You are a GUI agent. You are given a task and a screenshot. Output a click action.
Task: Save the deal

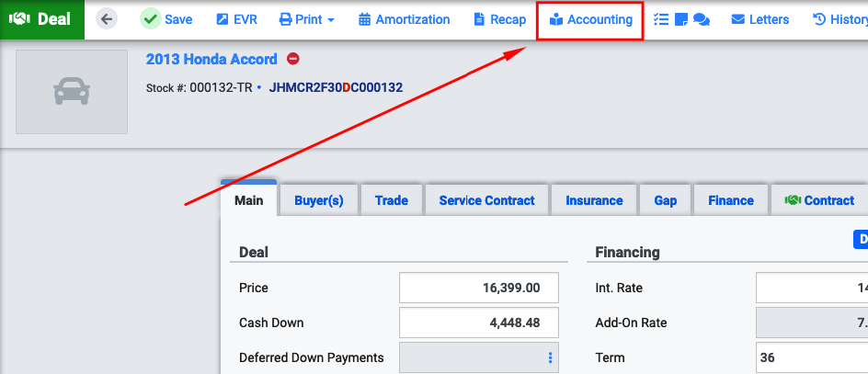166,19
